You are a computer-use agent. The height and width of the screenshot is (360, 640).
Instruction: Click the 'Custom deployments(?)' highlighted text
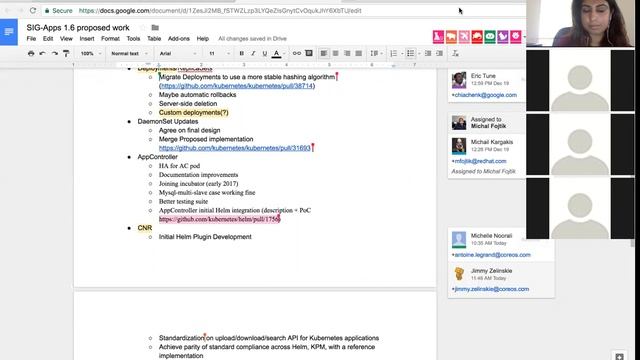coord(193,113)
